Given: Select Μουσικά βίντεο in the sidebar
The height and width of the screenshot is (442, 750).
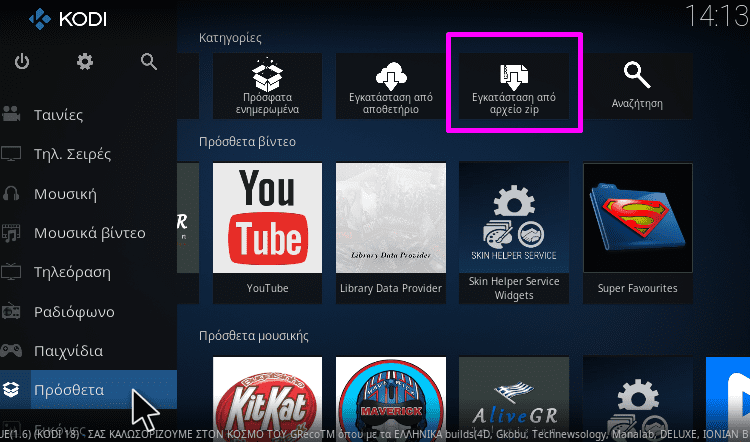Looking at the screenshot, I should [88, 233].
